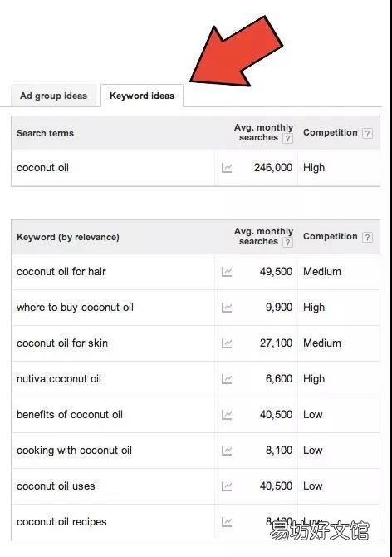Click chart icon for where to buy coconut oil
This screenshot has height=557, width=392.
coord(227,308)
